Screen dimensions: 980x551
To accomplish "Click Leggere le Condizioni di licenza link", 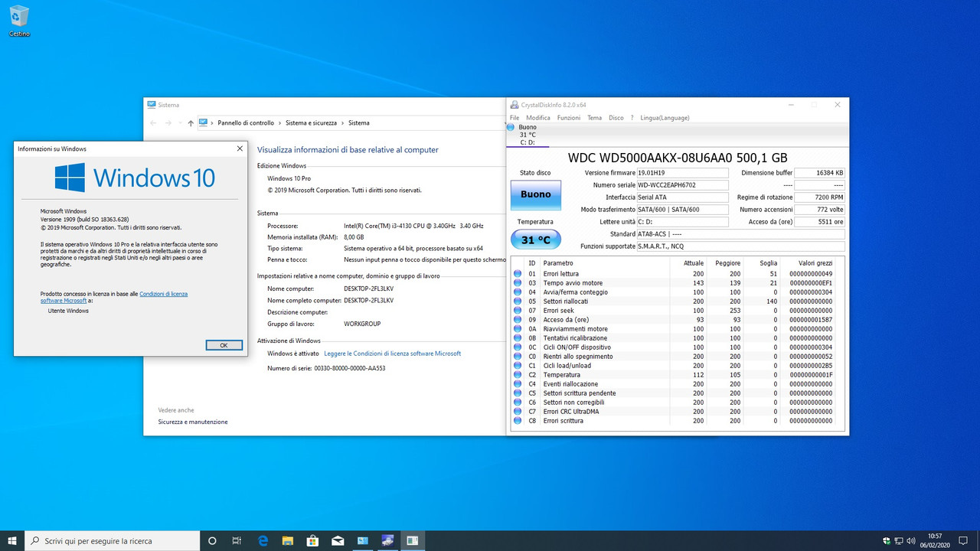I will coord(393,354).
